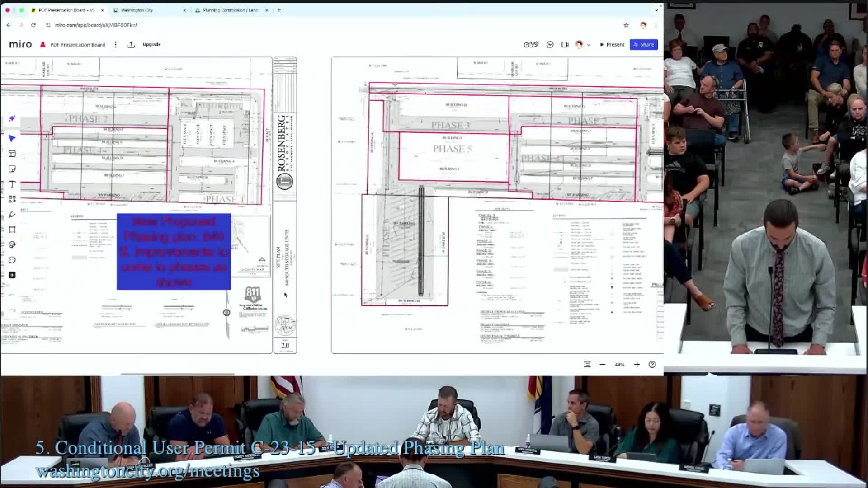Select the Text tool
The width and height of the screenshot is (868, 488).
point(12,184)
